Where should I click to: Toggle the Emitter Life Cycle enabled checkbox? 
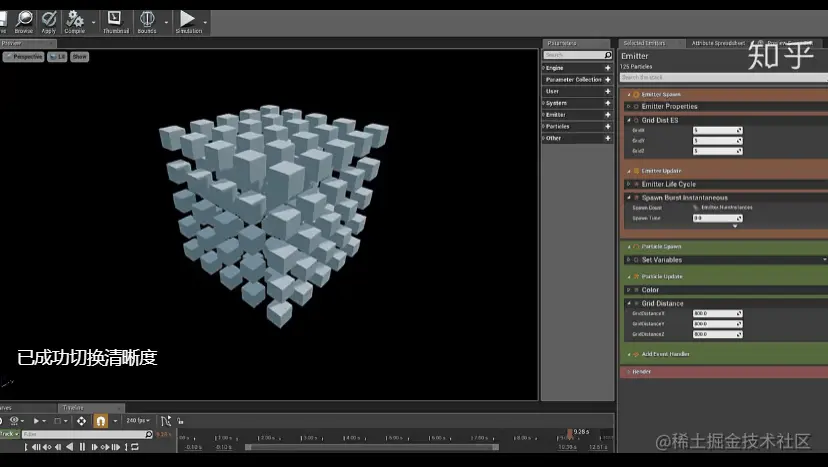pyautogui.click(x=636, y=184)
